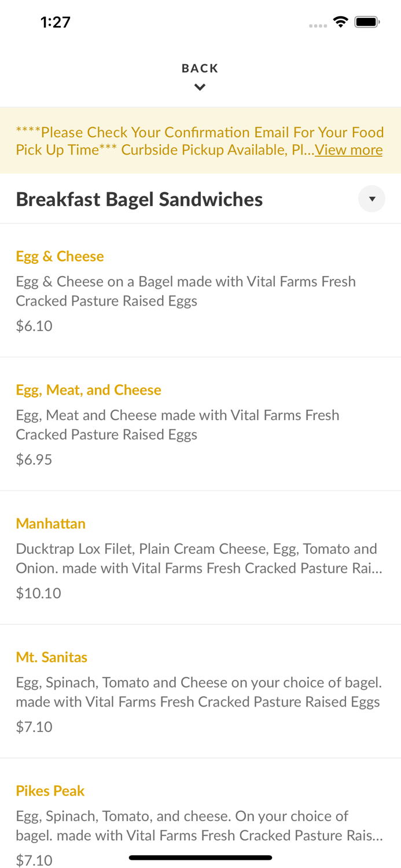Screen dimensions: 401x868
Task: Tap the home indicator bar
Action: point(200,857)
